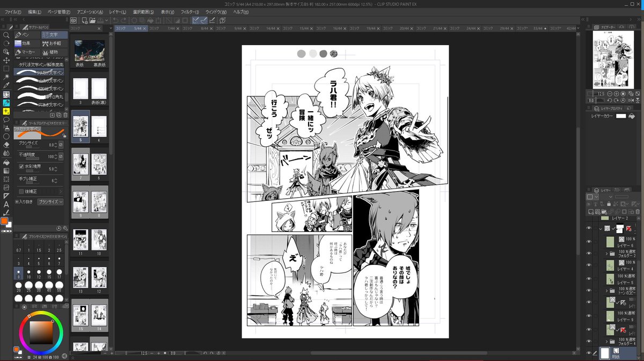Select the yellow Decoration tool

[x=6, y=111]
